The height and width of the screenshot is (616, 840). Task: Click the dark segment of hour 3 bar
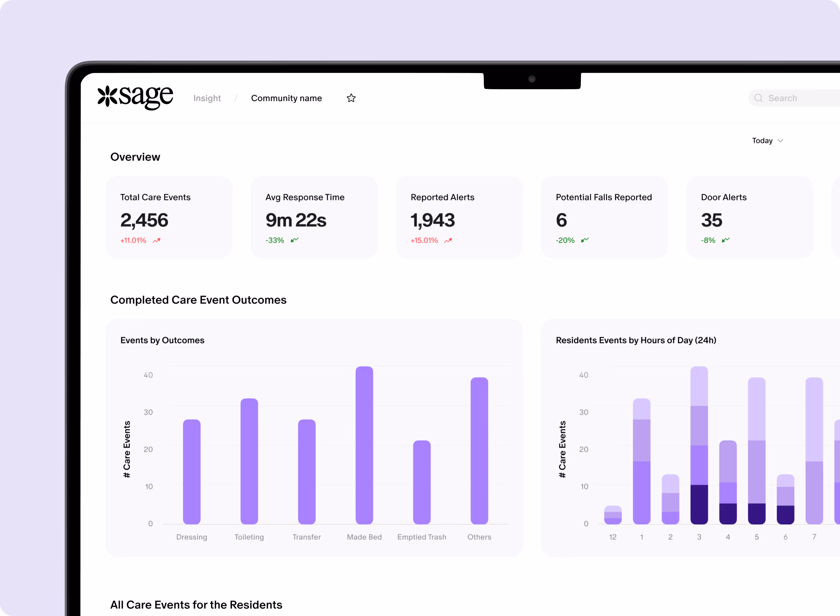699,504
